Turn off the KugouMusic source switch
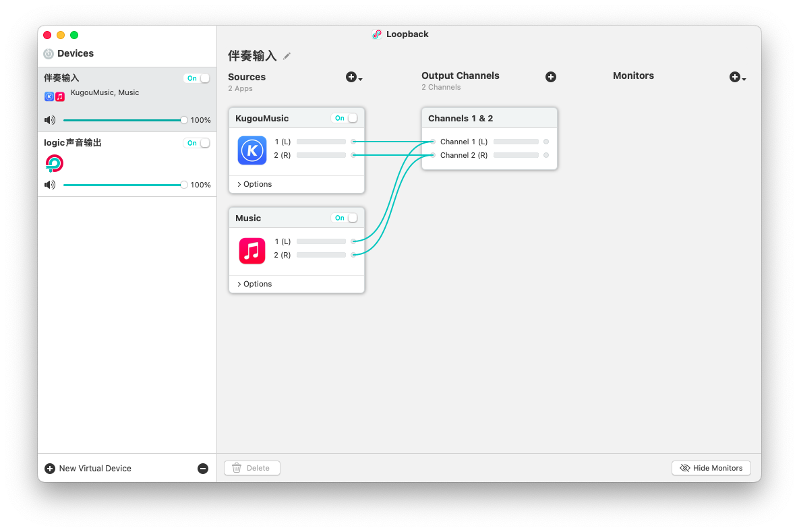 tap(345, 118)
